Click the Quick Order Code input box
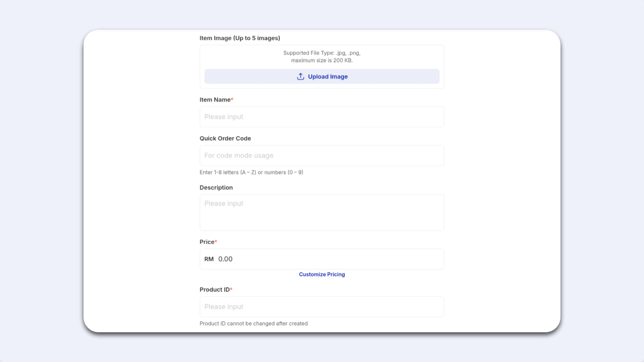Image resolution: width=644 pixels, height=362 pixels. (x=322, y=155)
